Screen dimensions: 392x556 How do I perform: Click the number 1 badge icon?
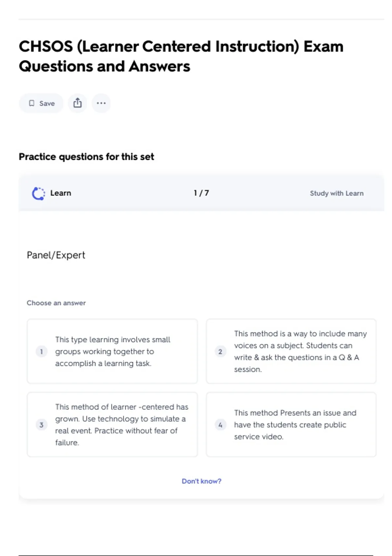point(41,352)
